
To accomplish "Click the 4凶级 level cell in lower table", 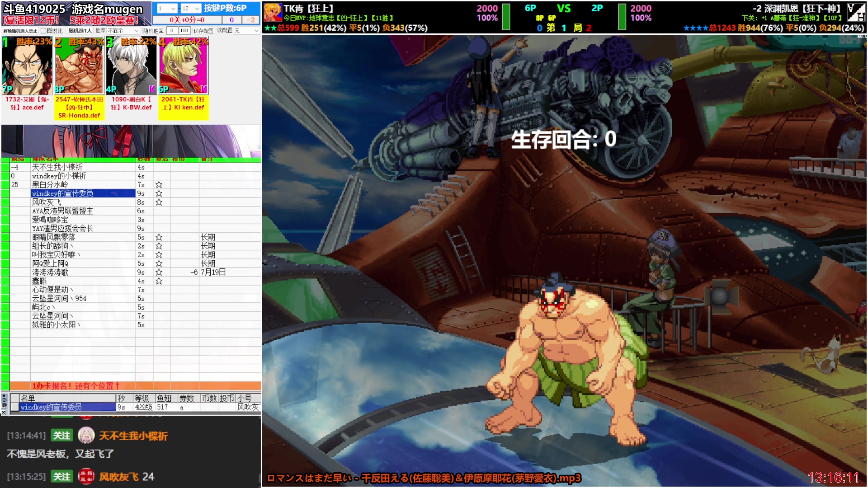I will click(144, 407).
